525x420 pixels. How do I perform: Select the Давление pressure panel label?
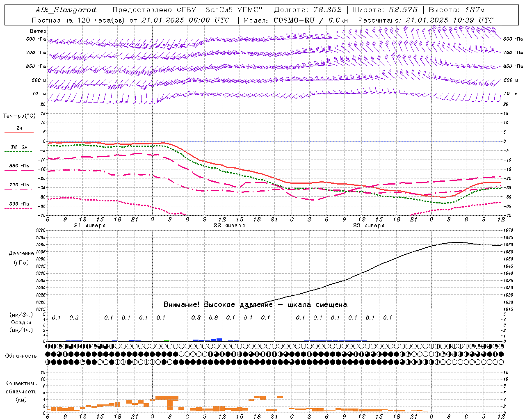[x=21, y=253]
